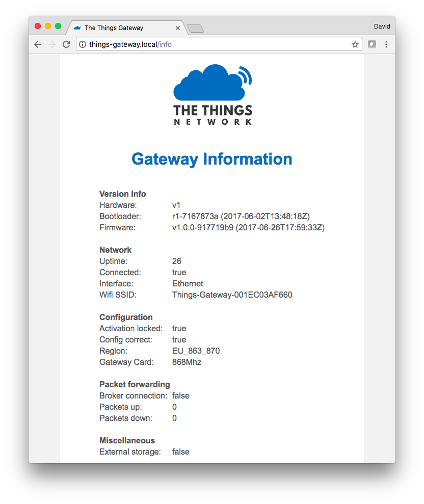Maximize window with the green button
The width and height of the screenshot is (424, 504).
coord(58,26)
